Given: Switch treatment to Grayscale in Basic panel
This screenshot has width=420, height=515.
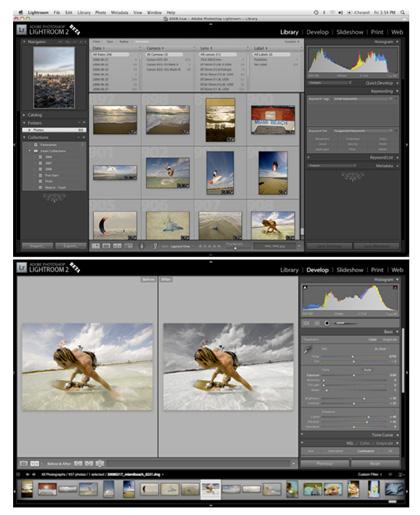Looking at the screenshot, I should pyautogui.click(x=390, y=340).
